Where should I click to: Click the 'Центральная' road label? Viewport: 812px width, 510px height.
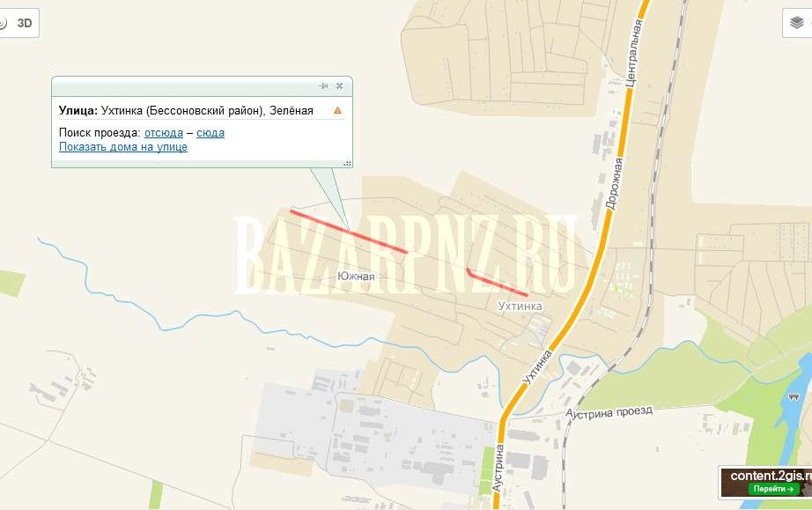pyautogui.click(x=634, y=54)
